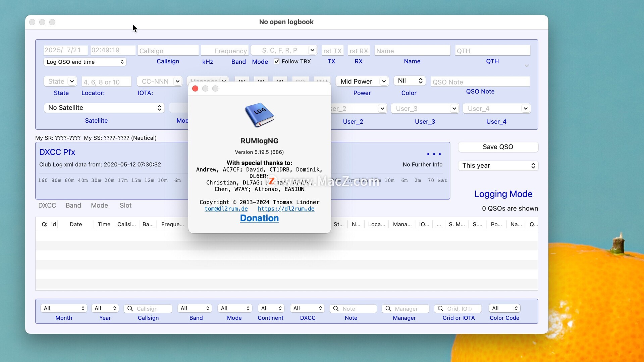Open the DXCC filter dropdown
This screenshot has width=644, height=362.
pyautogui.click(x=307, y=308)
